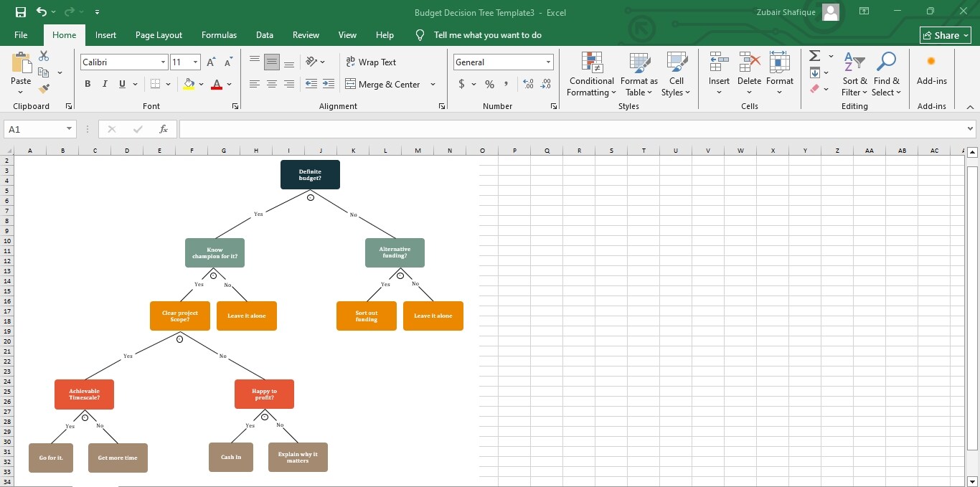Click Tell me what you want to do
This screenshot has width=980, height=487.
tap(488, 34)
